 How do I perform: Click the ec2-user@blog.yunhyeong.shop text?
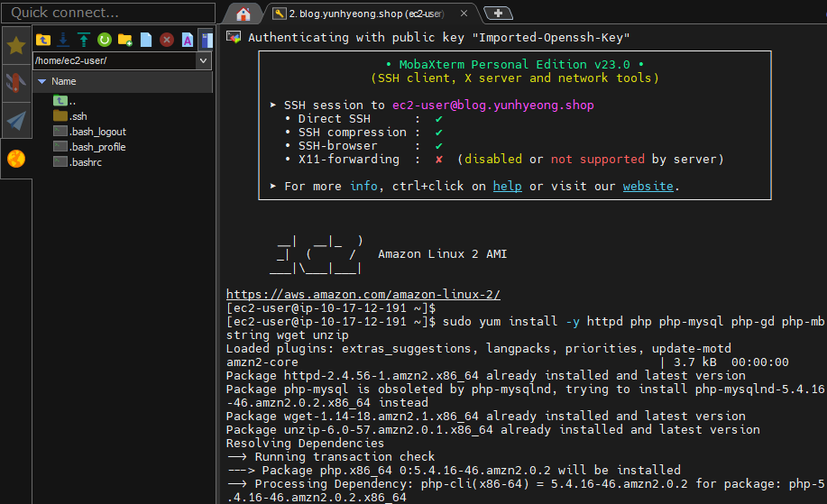[x=492, y=105]
